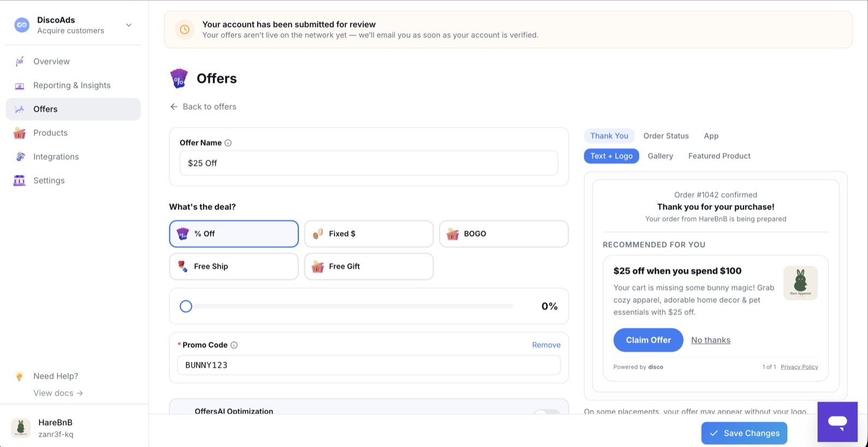Open Settings in the sidebar

(x=73, y=180)
